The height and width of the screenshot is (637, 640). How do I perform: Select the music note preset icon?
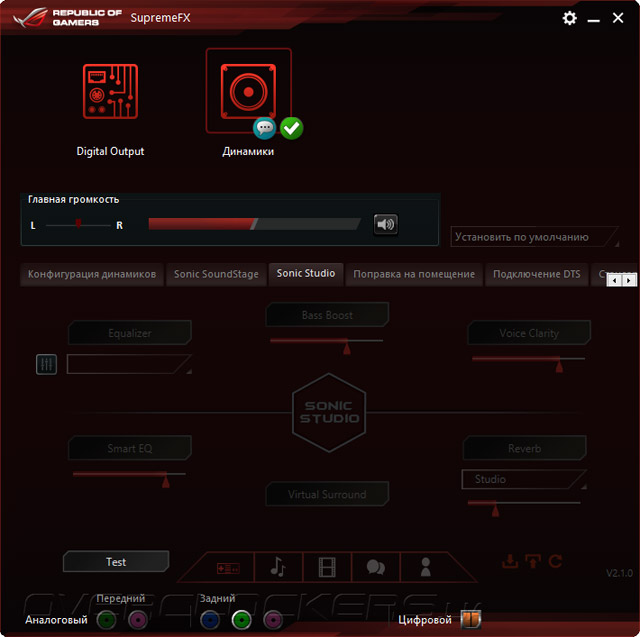[x=278, y=567]
